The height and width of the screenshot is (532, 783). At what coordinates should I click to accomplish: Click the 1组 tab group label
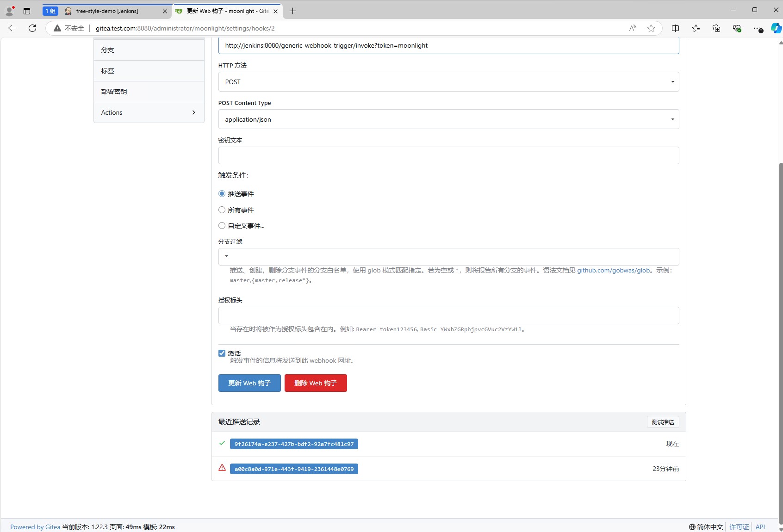coord(50,11)
